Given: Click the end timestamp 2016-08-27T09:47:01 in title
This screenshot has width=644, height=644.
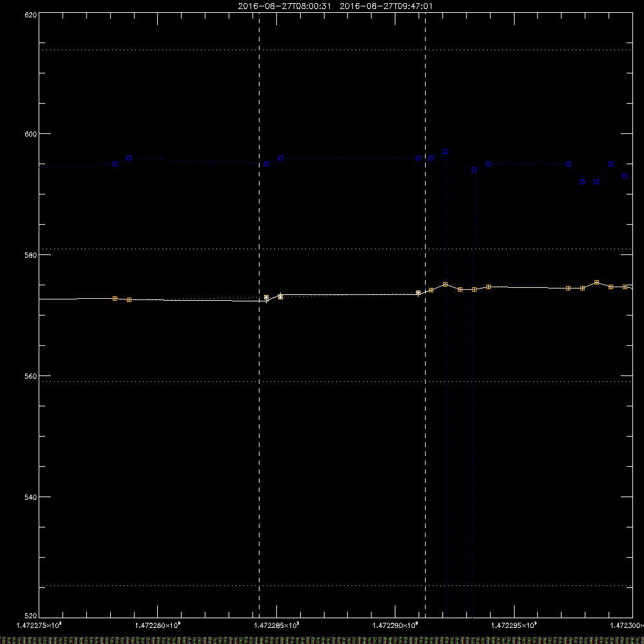Looking at the screenshot, I should (386, 6).
